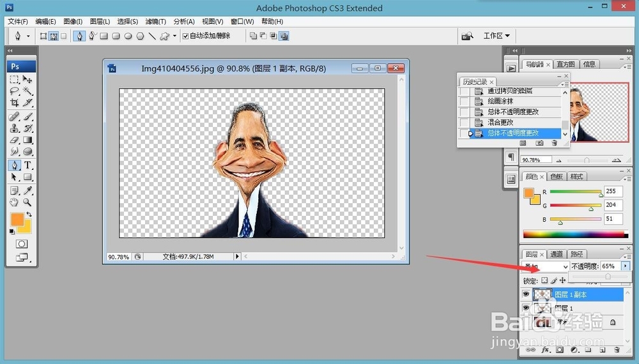Toggle Quick Mask mode

tap(22, 244)
